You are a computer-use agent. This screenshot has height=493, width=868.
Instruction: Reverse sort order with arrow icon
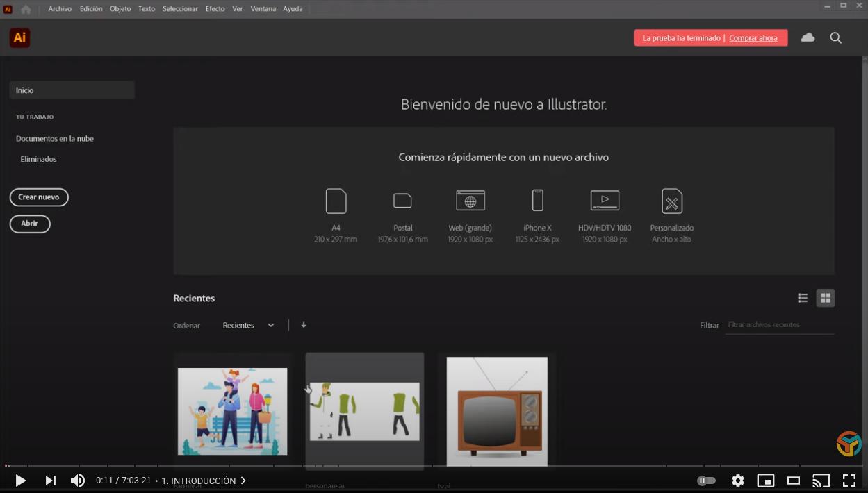(304, 325)
